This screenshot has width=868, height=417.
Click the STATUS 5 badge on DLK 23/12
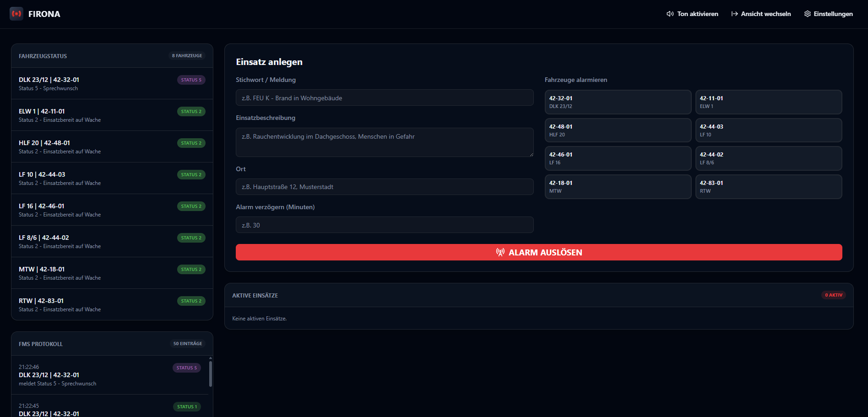coord(191,80)
